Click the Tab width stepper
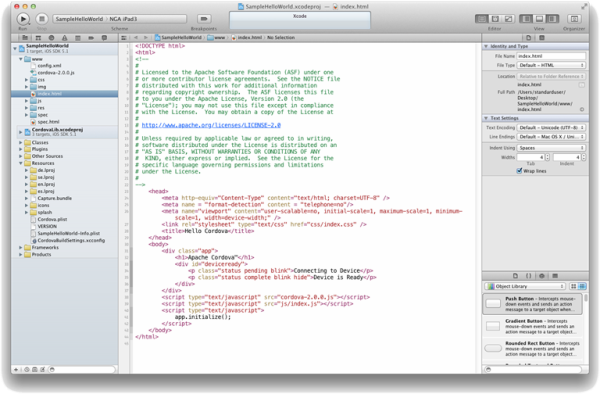Screen dimensions: 600x394 [547, 157]
